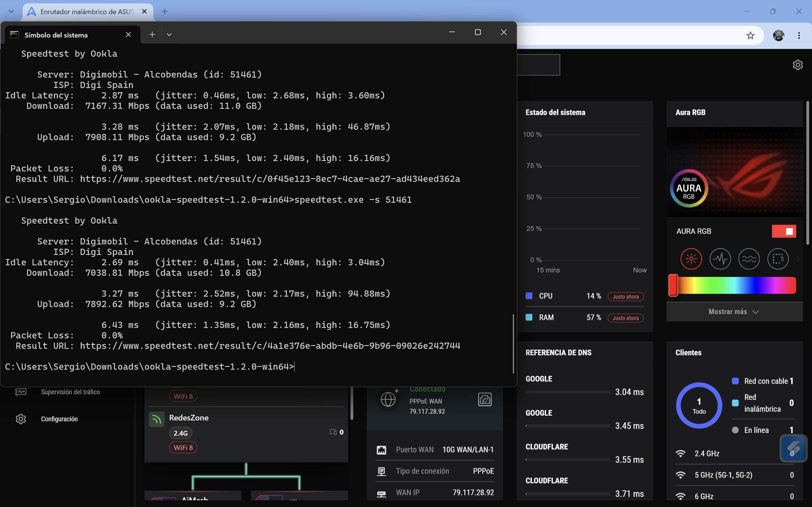The image size is (812, 507).
Task: Click the CPU blue legend square
Action: point(529,296)
